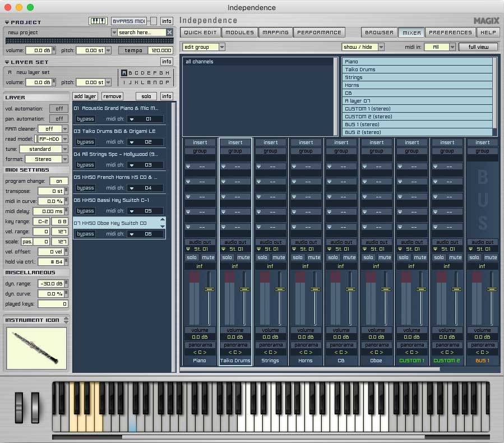Image resolution: width=504 pixels, height=443 pixels.
Task: Clear the search field using the X icon
Action: [x=169, y=32]
